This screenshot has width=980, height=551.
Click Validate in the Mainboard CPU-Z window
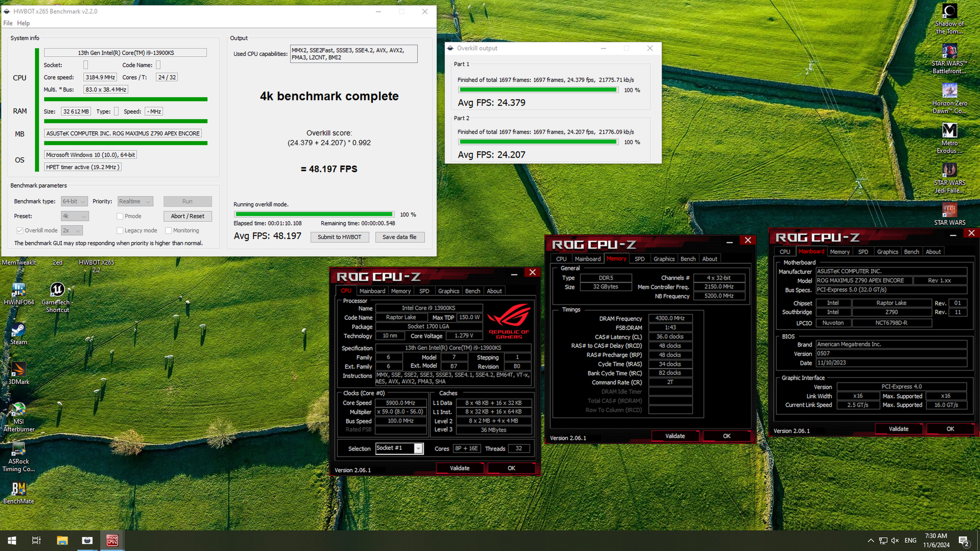(x=898, y=429)
